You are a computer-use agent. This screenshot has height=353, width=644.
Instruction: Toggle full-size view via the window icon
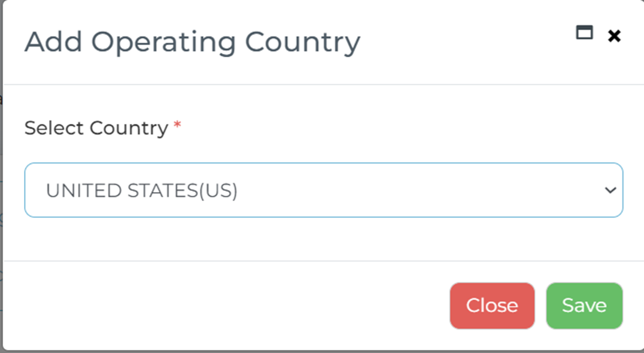584,32
